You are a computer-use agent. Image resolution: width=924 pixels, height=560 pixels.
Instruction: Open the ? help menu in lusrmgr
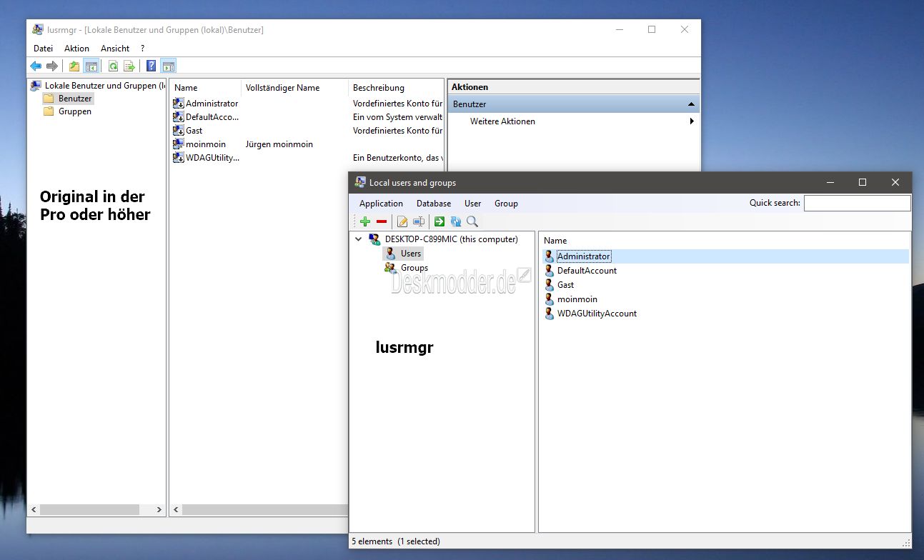142,49
